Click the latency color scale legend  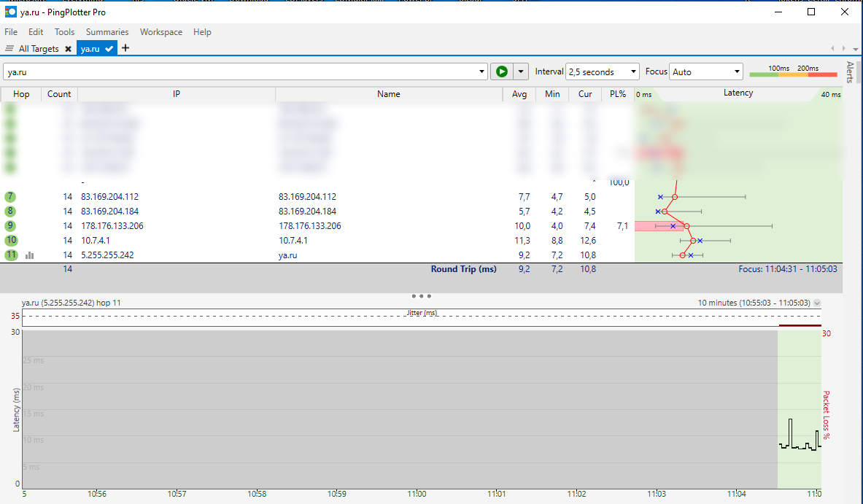(793, 71)
